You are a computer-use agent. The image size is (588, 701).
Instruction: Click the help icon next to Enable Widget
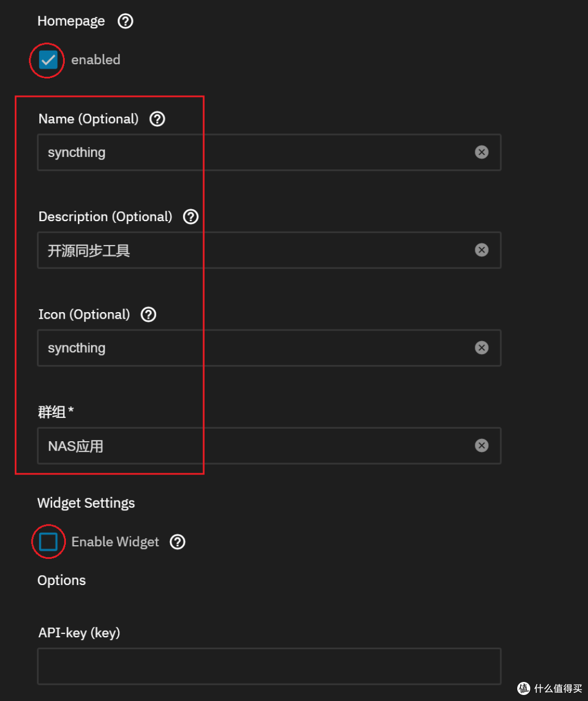click(177, 541)
